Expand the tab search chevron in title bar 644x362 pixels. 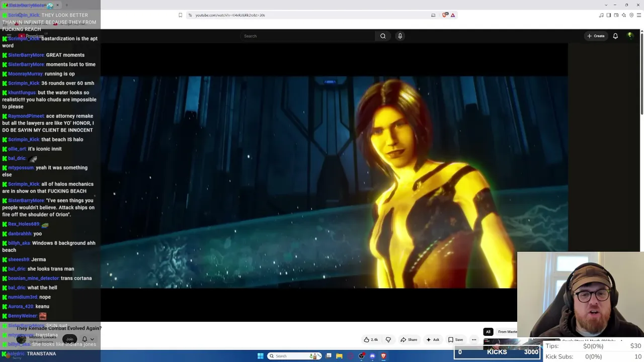tap(606, 5)
